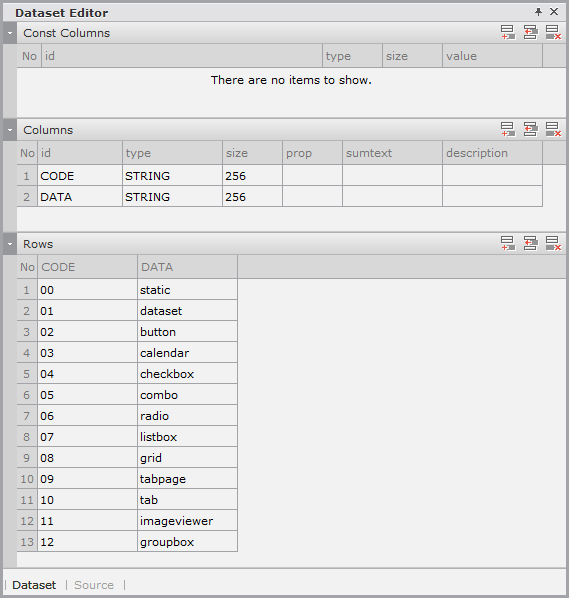Select the 'calendar' data cell
The width and height of the screenshot is (569, 598).
(x=187, y=353)
